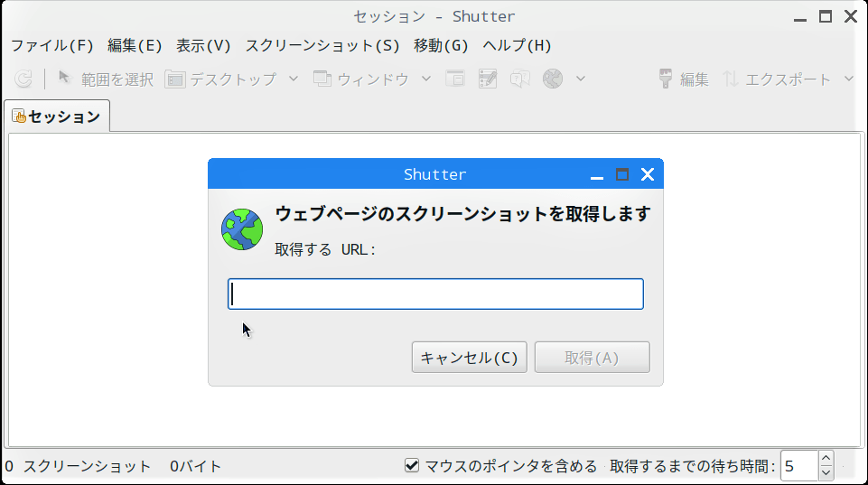Click the redo last screenshot icon
The width and height of the screenshot is (868, 485).
click(23, 79)
